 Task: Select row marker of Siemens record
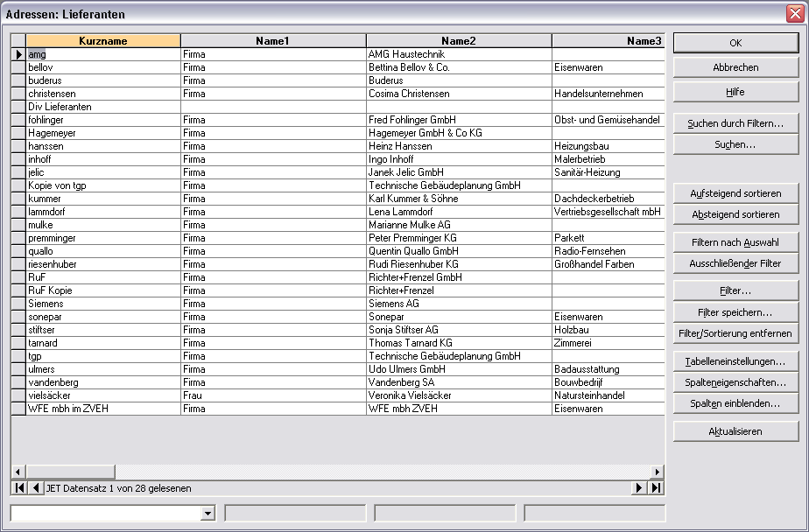point(18,304)
